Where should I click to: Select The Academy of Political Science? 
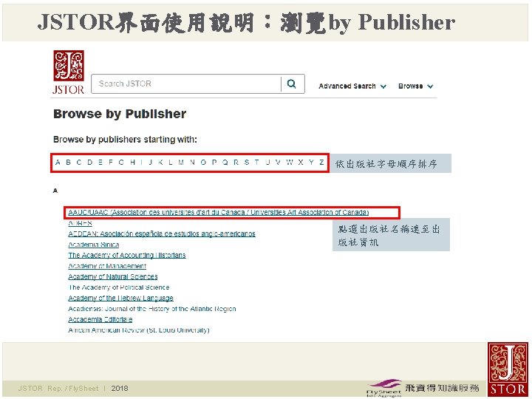119,287
